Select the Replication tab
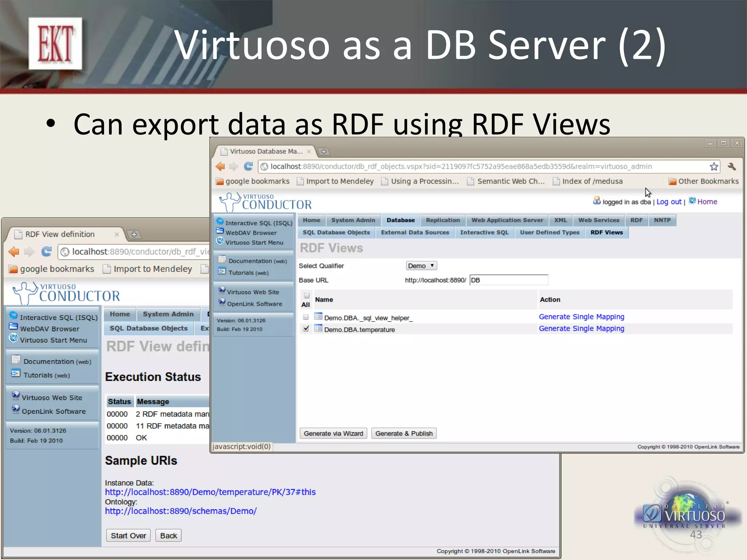Screen dimensions: 747x560 point(443,220)
